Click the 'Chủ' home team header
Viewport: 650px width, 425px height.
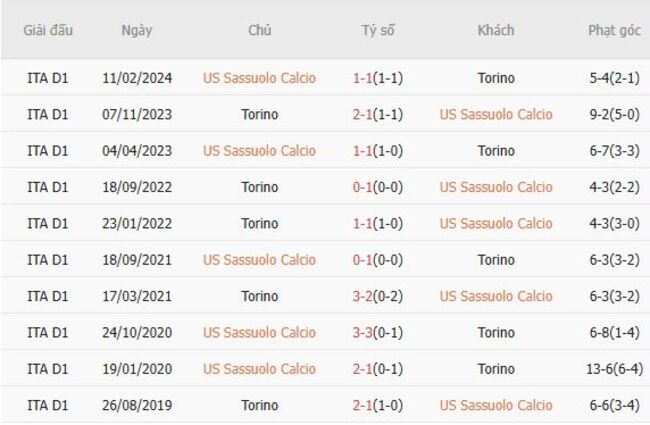(x=259, y=30)
